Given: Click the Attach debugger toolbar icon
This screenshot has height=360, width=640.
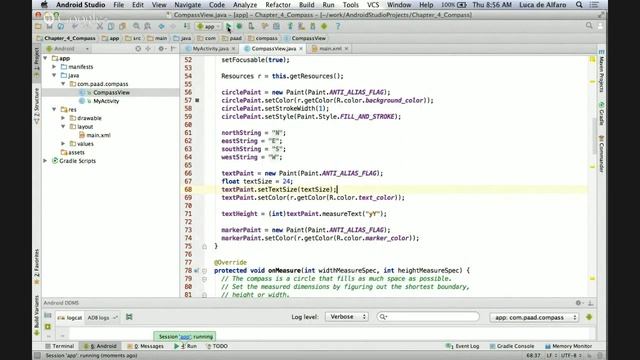Looking at the screenshot, I should click(251, 27).
